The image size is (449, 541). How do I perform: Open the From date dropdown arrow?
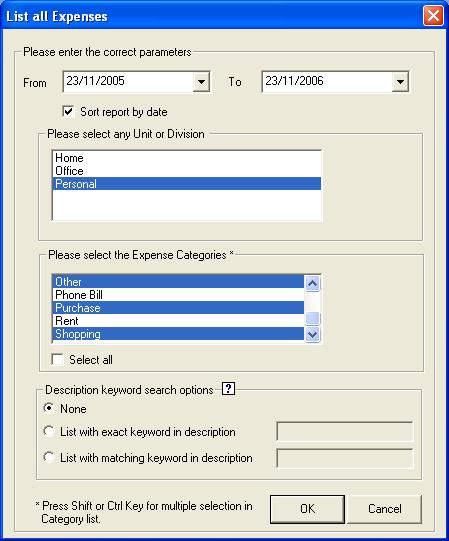click(201, 82)
